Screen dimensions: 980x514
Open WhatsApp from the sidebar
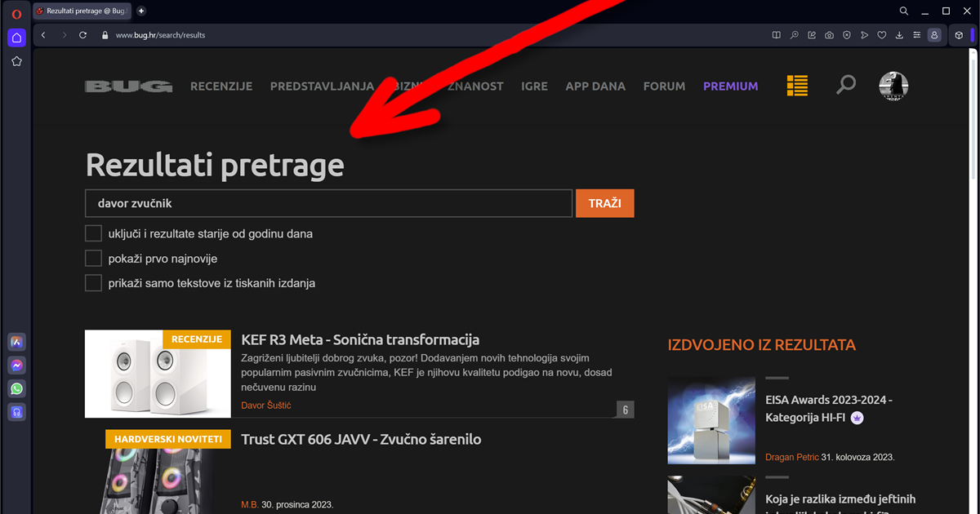[x=16, y=389]
